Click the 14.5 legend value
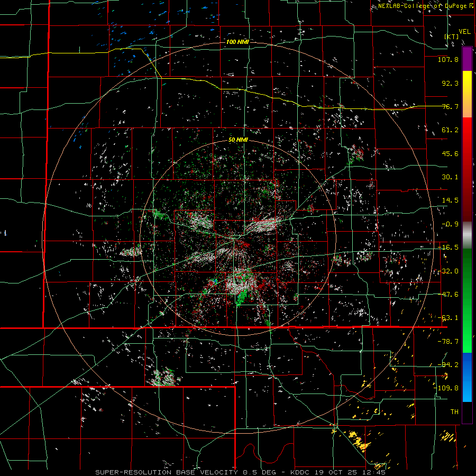This screenshot has width=476, height=476. coord(450,200)
